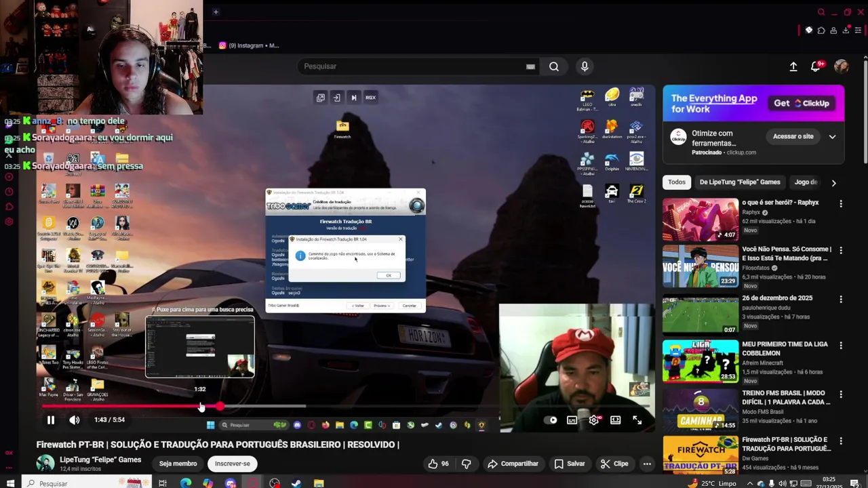Open the Compartilhar share button
868x488 pixels.
point(513,464)
